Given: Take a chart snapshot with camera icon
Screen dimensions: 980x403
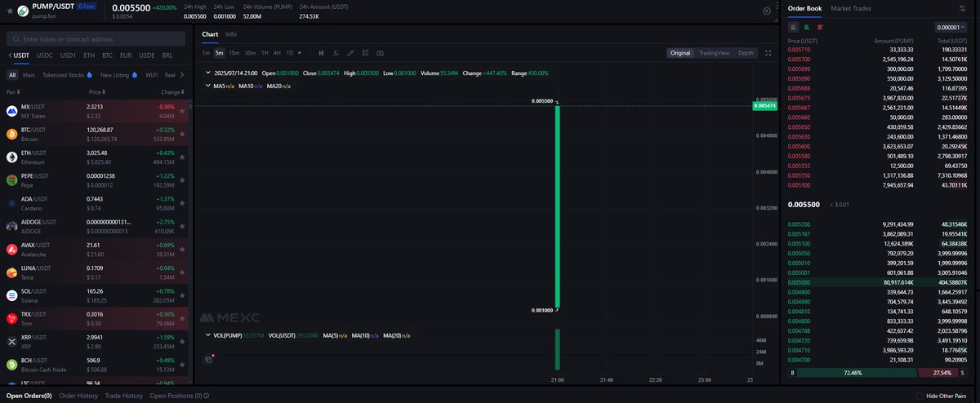Looking at the screenshot, I should point(380,53).
